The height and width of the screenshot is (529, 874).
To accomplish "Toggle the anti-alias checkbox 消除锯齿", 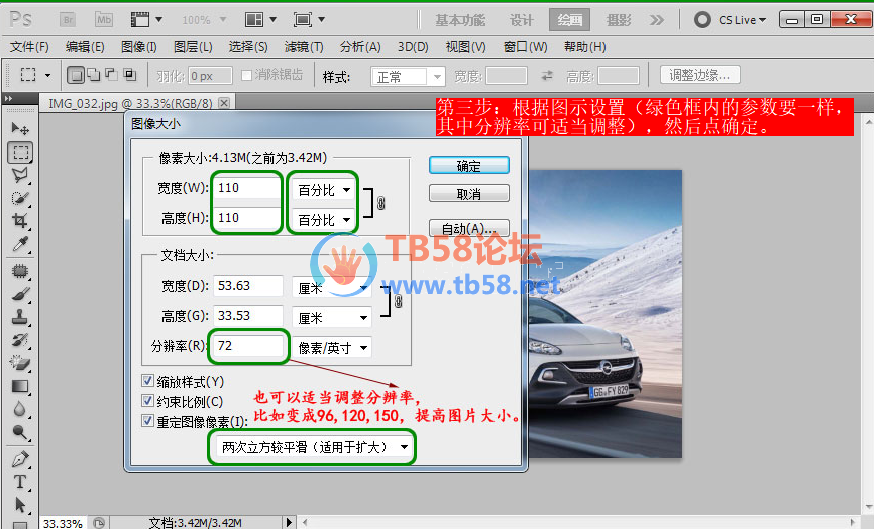I will [x=246, y=75].
